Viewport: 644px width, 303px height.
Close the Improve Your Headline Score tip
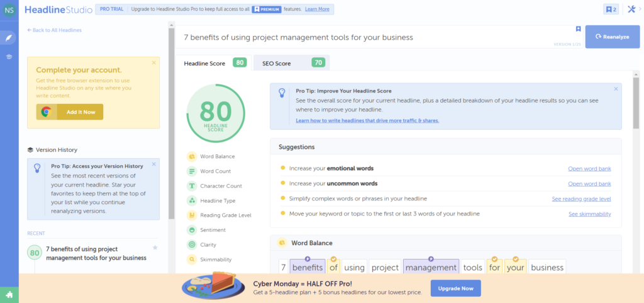pyautogui.click(x=616, y=89)
